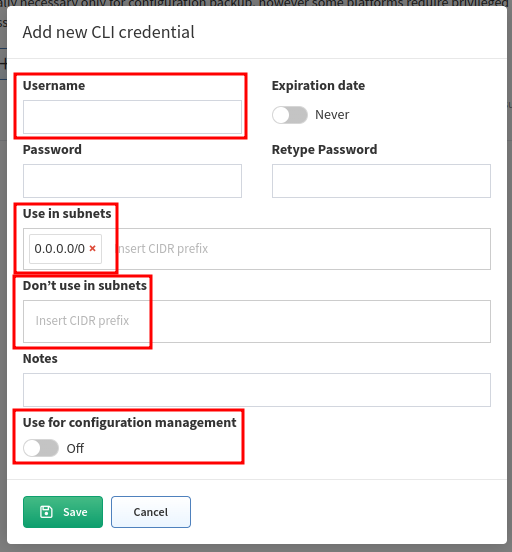Enable Use for configuration management switch
512x552 pixels.
tap(41, 448)
